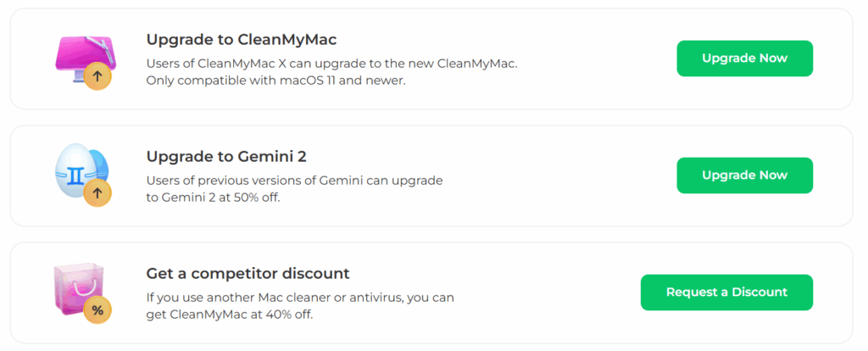Click the arrow badge on CleanMyMac icon

point(97,76)
